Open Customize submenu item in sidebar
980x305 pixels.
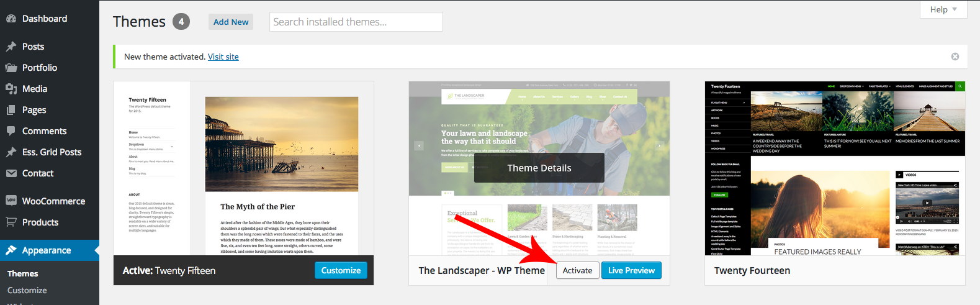point(27,290)
